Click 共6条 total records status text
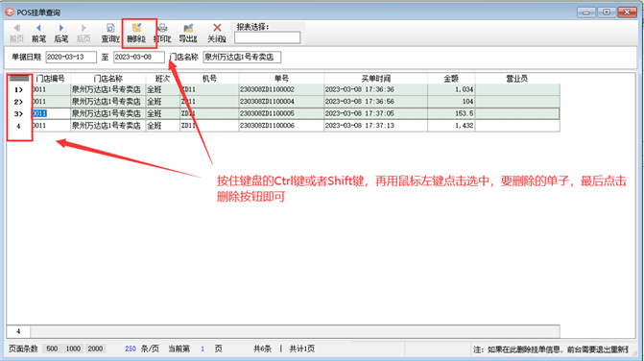 pyautogui.click(x=262, y=349)
